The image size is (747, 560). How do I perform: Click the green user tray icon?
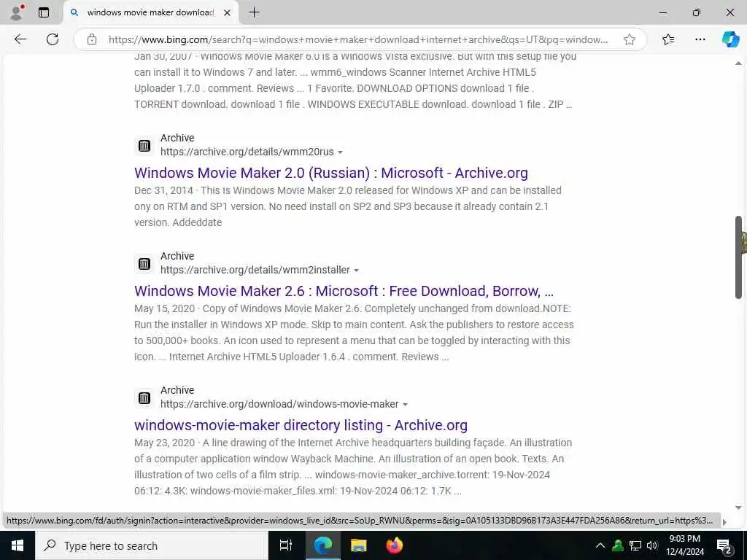click(618, 545)
